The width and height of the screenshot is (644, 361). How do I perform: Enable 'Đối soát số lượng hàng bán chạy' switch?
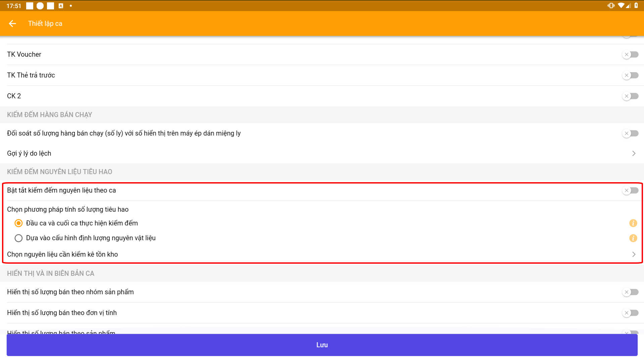630,133
